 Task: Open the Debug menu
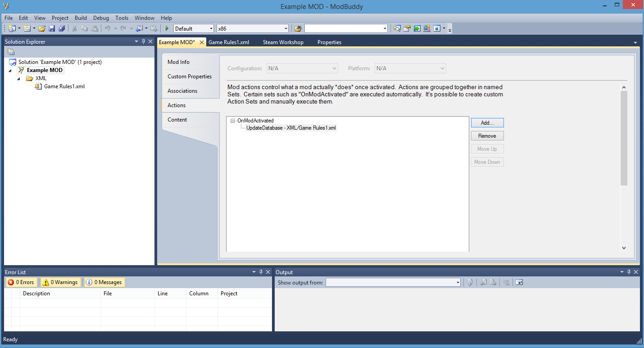[101, 18]
